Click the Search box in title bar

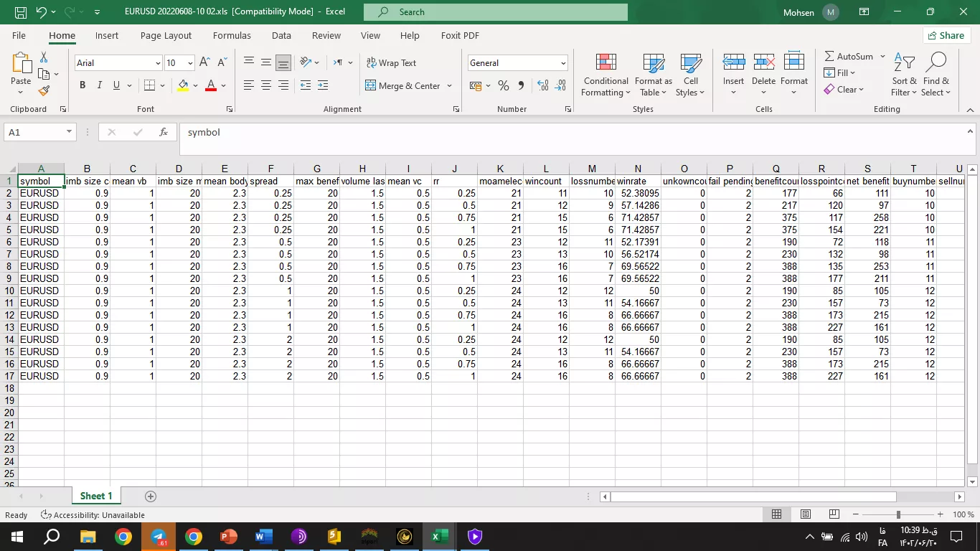[x=496, y=12]
